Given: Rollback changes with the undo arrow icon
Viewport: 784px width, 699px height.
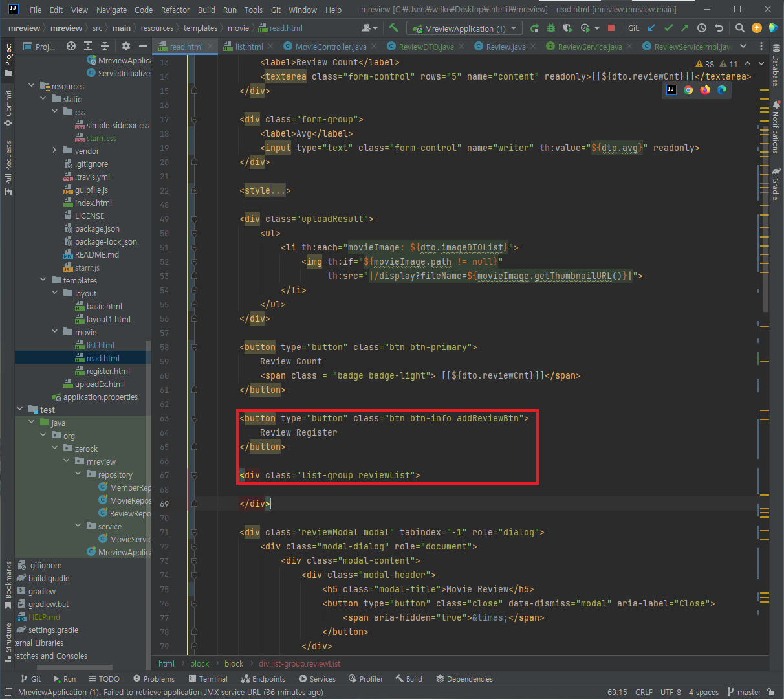Looking at the screenshot, I should point(719,28).
